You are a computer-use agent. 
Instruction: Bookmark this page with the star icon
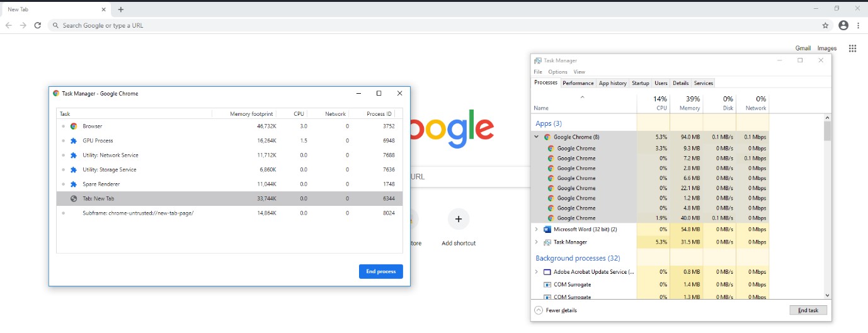(825, 25)
